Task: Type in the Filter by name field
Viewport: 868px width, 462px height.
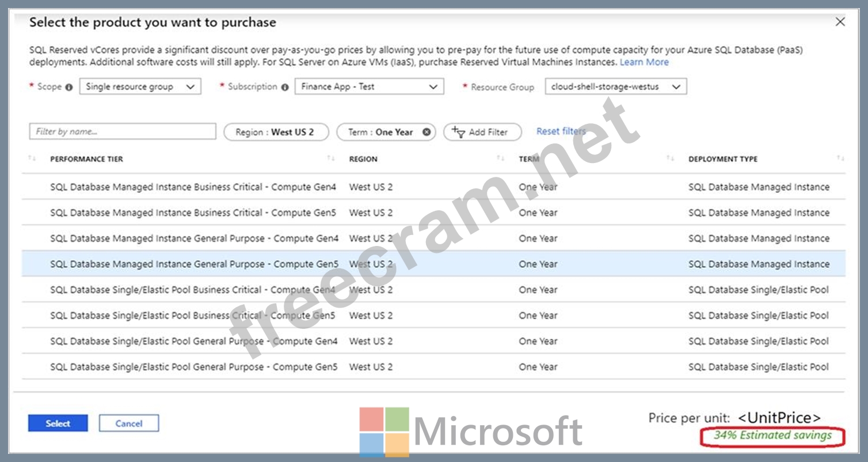Action: coord(122,132)
